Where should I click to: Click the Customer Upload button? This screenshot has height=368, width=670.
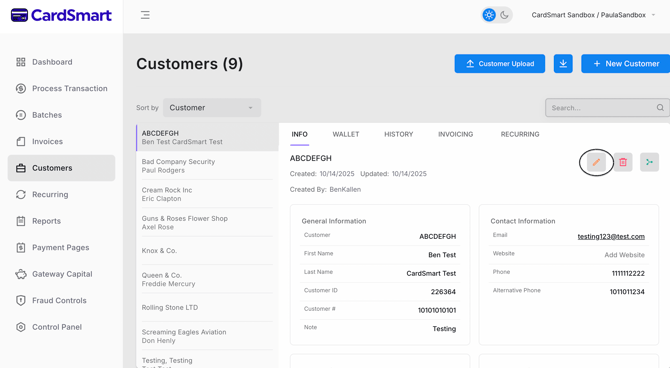pyautogui.click(x=500, y=64)
